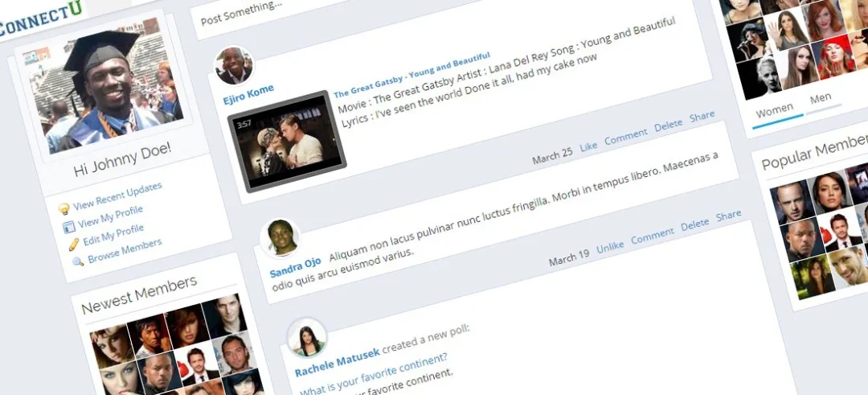The width and height of the screenshot is (868, 395).
Task: Switch to the Women tab
Action: (x=775, y=110)
